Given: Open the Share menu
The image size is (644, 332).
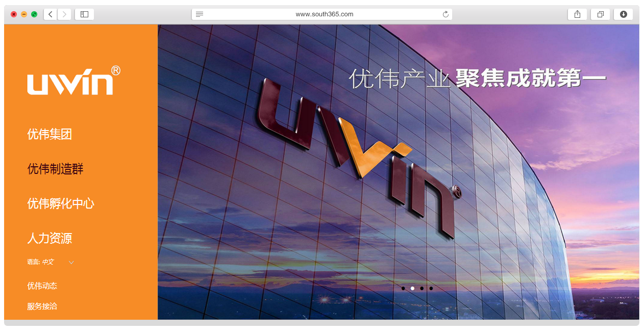Looking at the screenshot, I should pos(577,14).
